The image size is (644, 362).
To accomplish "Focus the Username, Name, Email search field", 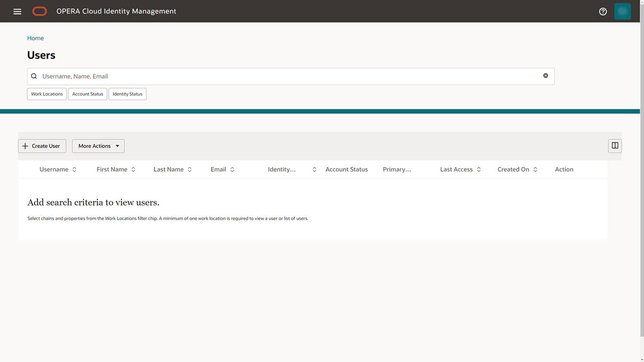I will coord(290,76).
